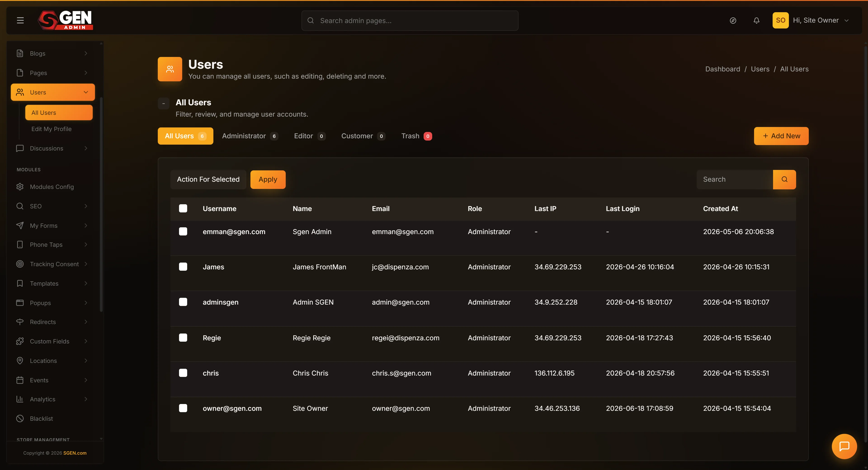
Task: Open the hamburger menu icon
Action: (x=20, y=20)
